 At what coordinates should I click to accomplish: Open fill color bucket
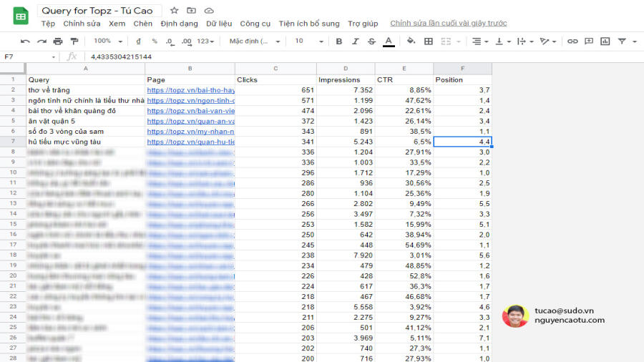(x=411, y=41)
